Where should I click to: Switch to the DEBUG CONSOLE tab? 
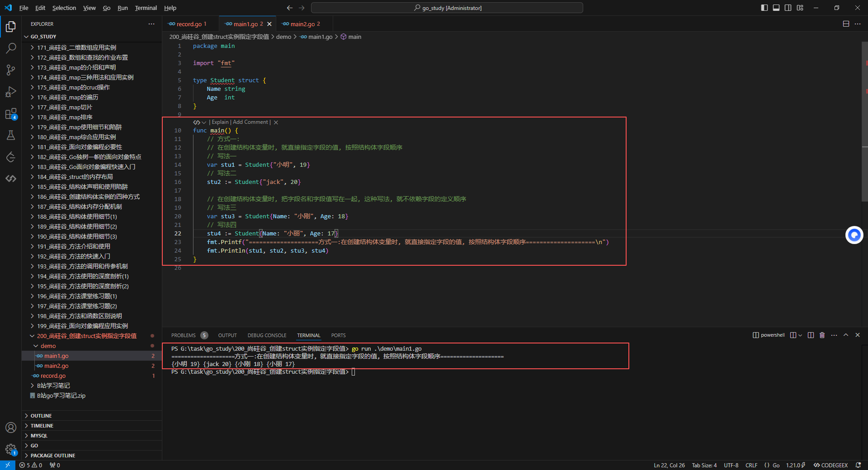[x=267, y=335]
